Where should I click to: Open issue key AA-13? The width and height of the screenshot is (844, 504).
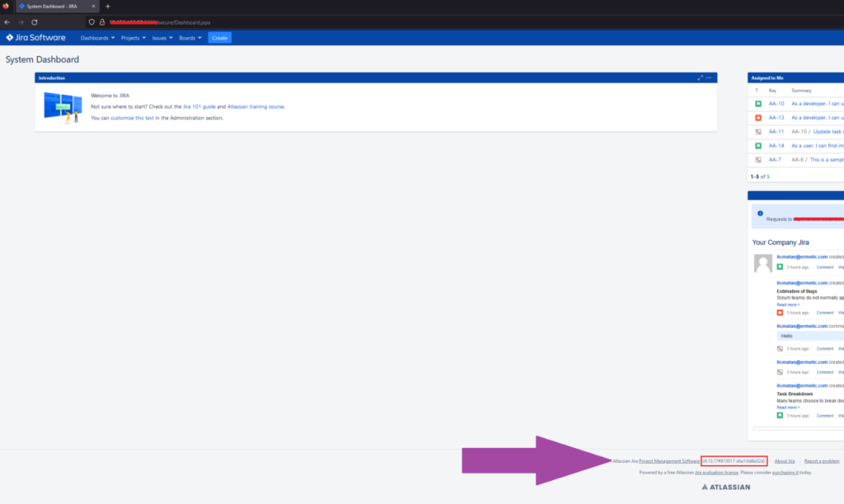tap(776, 118)
